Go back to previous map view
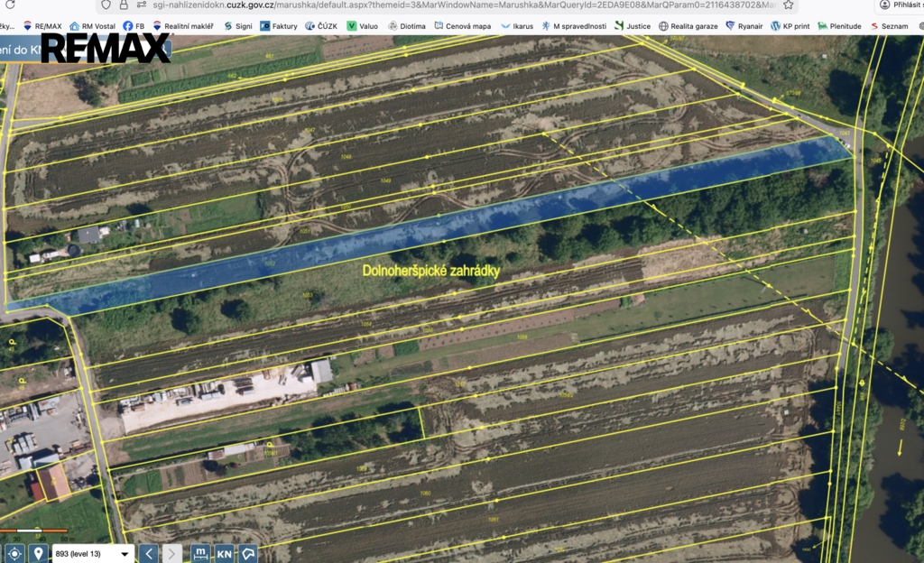Viewport: 924px width, 563px height. pyautogui.click(x=149, y=554)
